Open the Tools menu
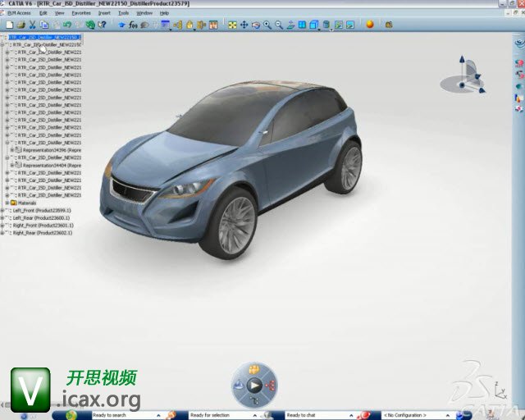 click(124, 13)
